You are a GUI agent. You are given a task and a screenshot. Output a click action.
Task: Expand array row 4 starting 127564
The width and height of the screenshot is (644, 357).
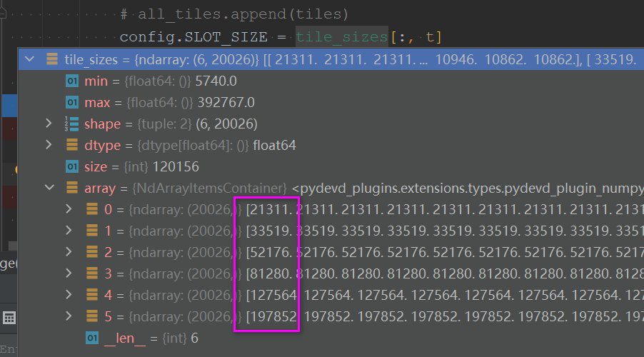pos(69,295)
